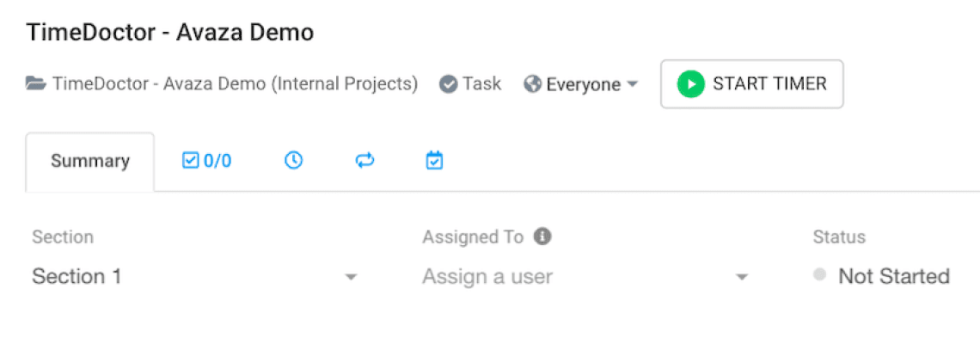Image resolution: width=980 pixels, height=351 pixels.
Task: Open the recurring arrows tab
Action: [x=364, y=161]
